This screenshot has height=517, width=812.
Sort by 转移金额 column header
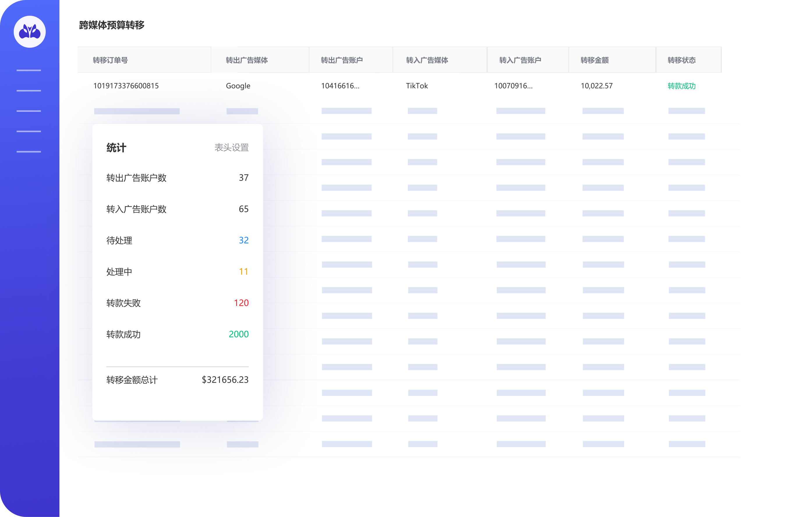pyautogui.click(x=595, y=60)
